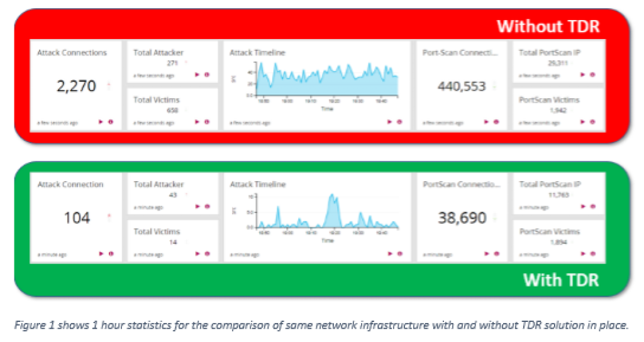Open info icon of Attack Timeline widget, Without TDR
Image resolution: width=644 pixels, height=342 pixels.
399,122
